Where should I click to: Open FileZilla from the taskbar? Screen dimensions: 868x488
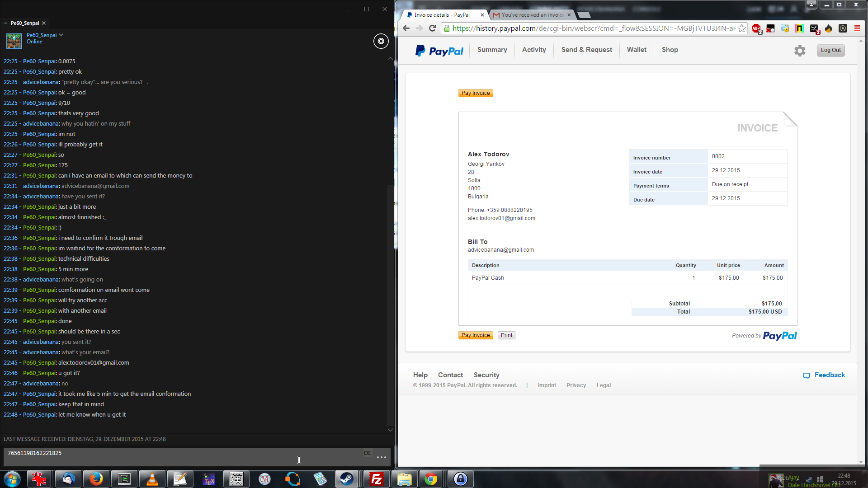(376, 479)
